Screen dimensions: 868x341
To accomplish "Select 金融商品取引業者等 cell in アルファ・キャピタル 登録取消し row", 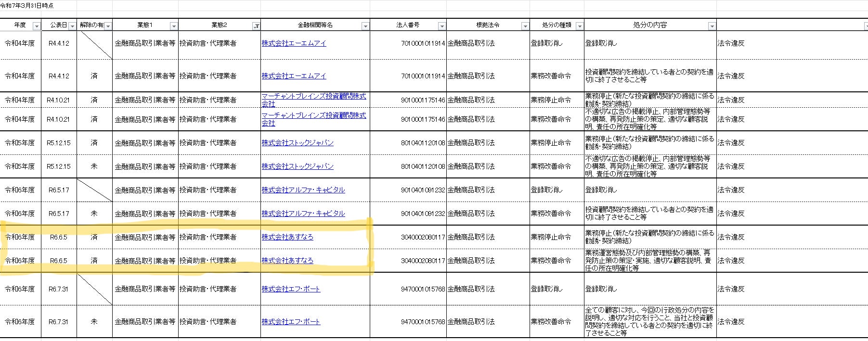I will [145, 190].
